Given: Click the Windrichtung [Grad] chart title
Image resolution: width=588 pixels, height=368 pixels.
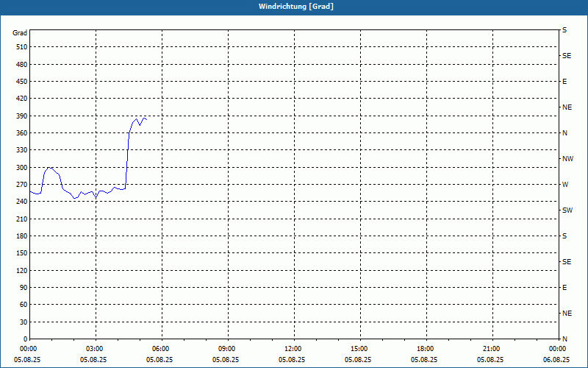Looking at the screenshot, I should click(296, 7).
